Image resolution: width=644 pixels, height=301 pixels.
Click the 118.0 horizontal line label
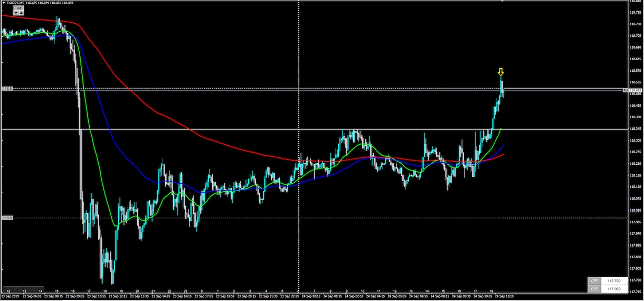click(7, 218)
